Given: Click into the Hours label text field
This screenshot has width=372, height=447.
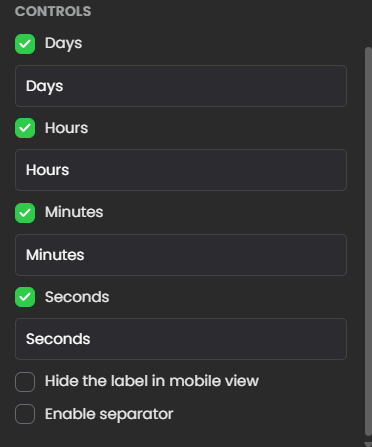Looking at the screenshot, I should [181, 170].
